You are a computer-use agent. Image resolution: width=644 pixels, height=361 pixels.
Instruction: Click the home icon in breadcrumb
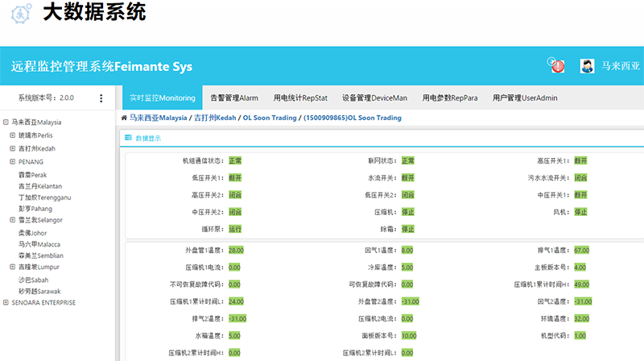[x=124, y=118]
